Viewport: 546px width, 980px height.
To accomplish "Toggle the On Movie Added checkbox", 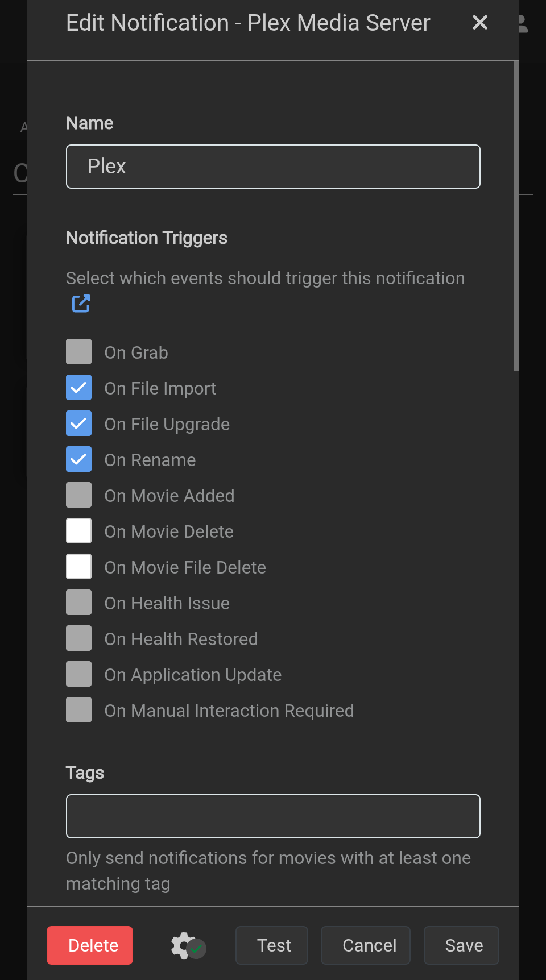I will (78, 495).
